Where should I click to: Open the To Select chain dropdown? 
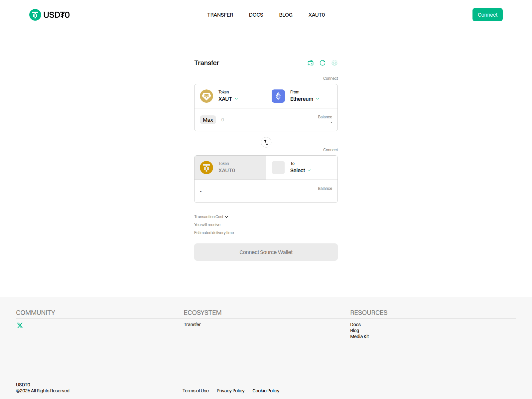(301, 170)
